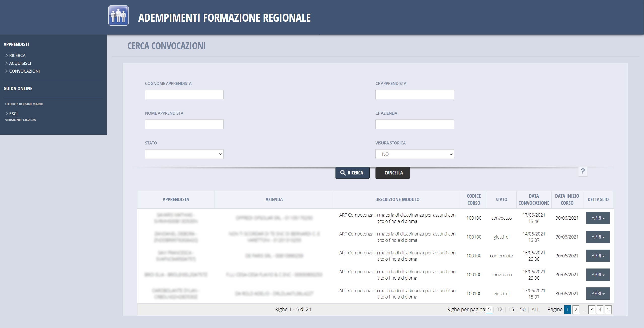Expand the VISURA STORICA dropdown
This screenshot has height=328, width=644.
(x=414, y=154)
